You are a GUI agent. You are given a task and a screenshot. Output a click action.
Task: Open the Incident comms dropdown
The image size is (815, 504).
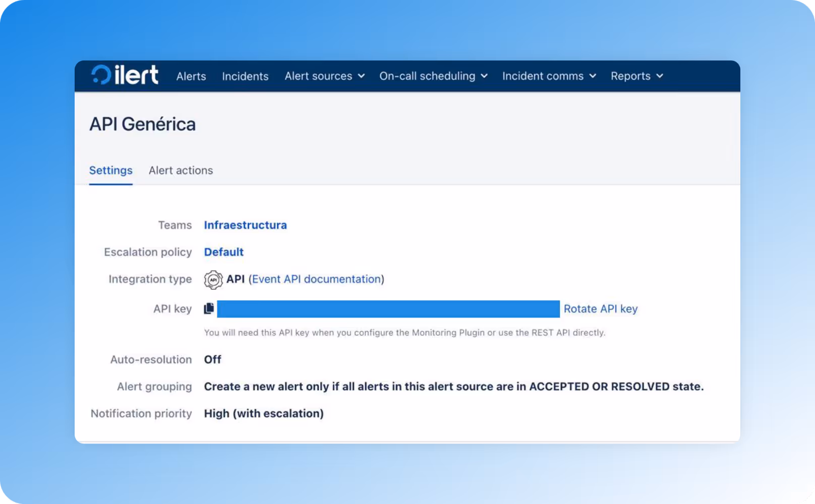(x=549, y=76)
